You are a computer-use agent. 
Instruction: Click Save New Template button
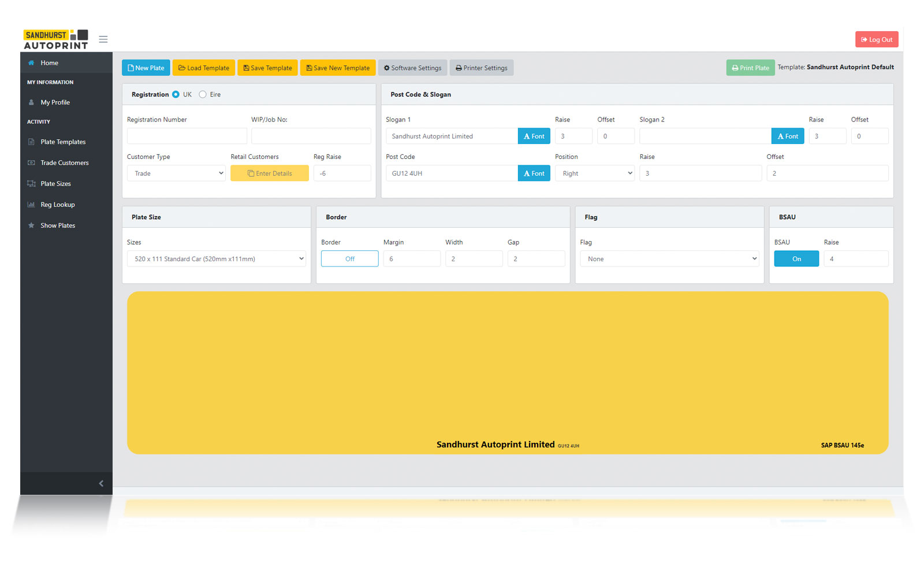coord(338,68)
